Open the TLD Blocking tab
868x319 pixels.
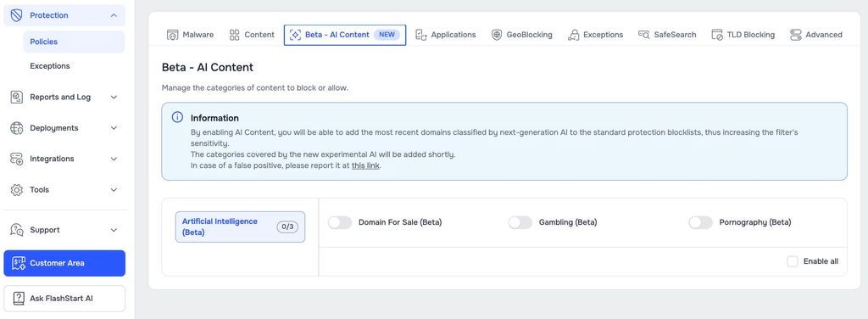tap(743, 35)
